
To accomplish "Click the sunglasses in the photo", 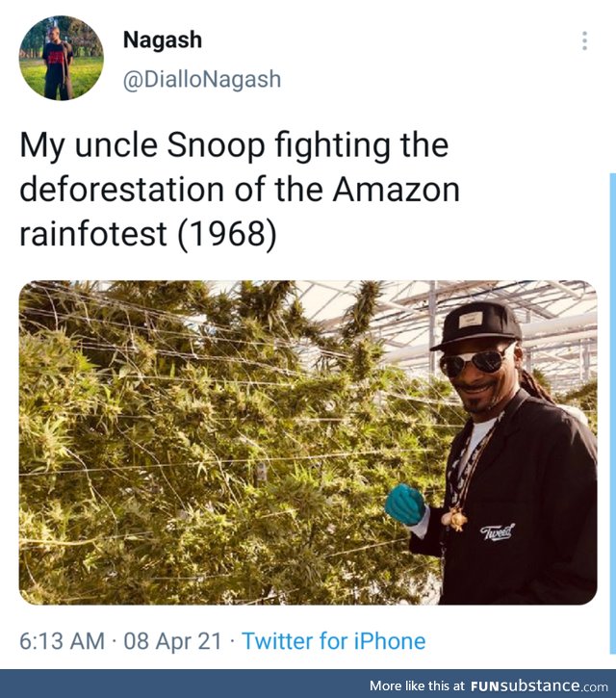I will 476,361.
